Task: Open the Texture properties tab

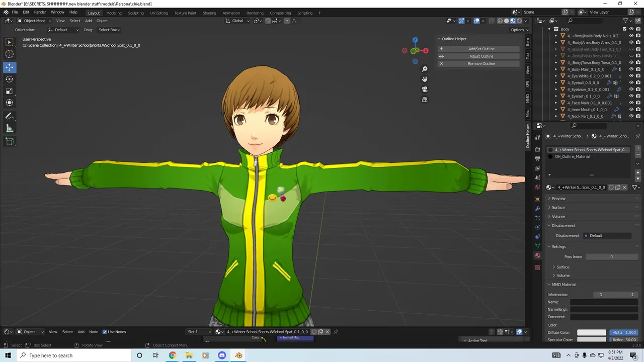Action: [x=537, y=267]
